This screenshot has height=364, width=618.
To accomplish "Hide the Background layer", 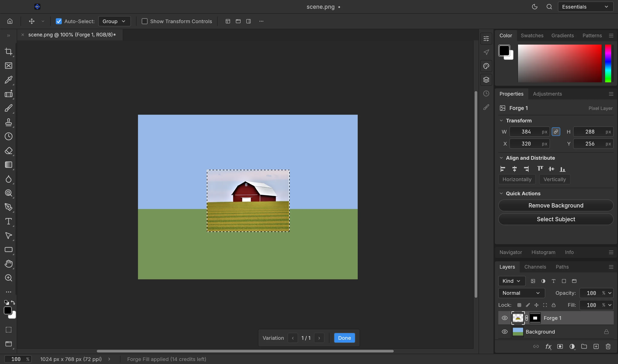I will point(504,332).
